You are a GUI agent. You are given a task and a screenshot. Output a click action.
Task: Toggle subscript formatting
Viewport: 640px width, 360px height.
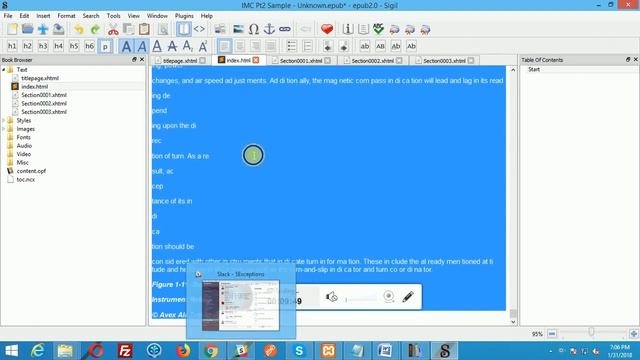click(x=188, y=46)
